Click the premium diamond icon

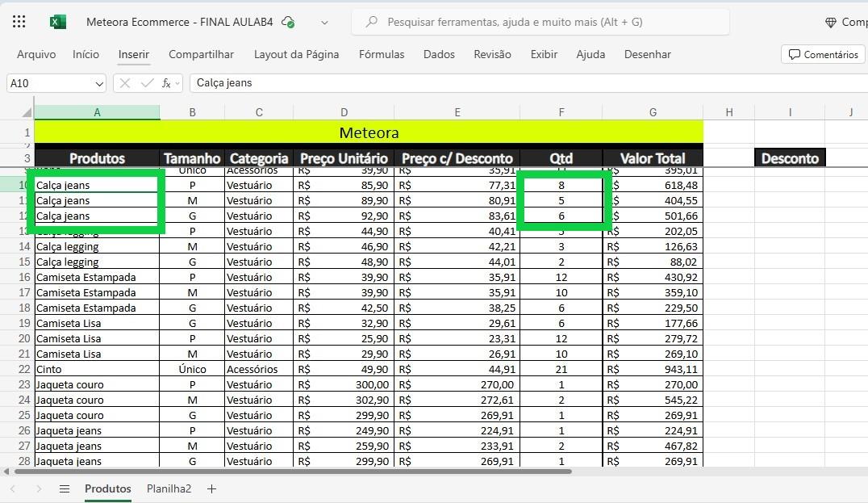tap(831, 22)
